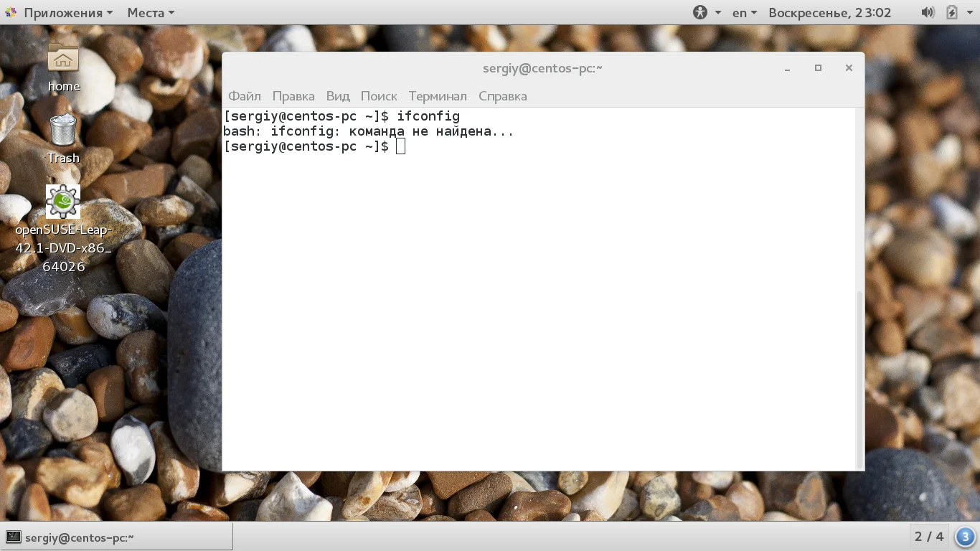Click the sergiy@centos-pc taskbar window button
Image resolution: width=980 pixels, height=551 pixels.
coord(117,537)
